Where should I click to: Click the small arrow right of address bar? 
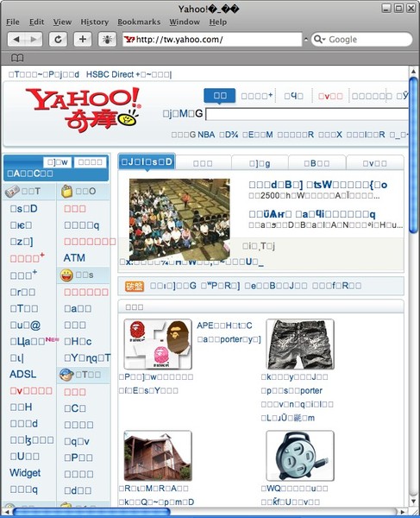[x=306, y=40]
